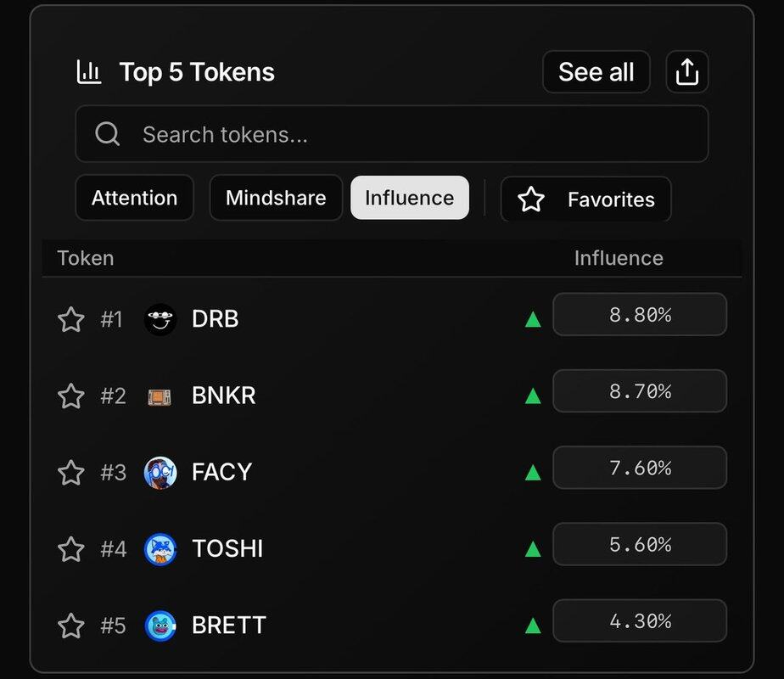Click FACY's 7.60% influence value box
Image resolution: width=784 pixels, height=679 pixels.
(640, 468)
